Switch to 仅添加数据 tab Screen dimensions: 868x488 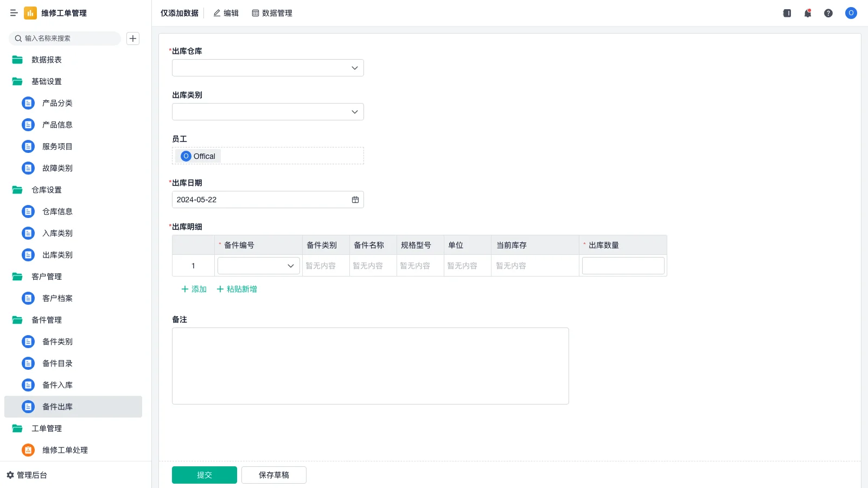[x=180, y=13]
